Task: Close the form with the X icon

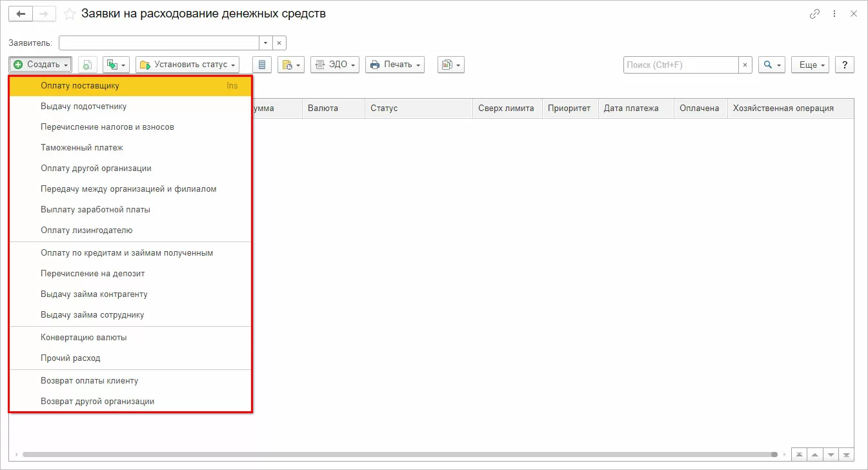Action: pos(854,14)
